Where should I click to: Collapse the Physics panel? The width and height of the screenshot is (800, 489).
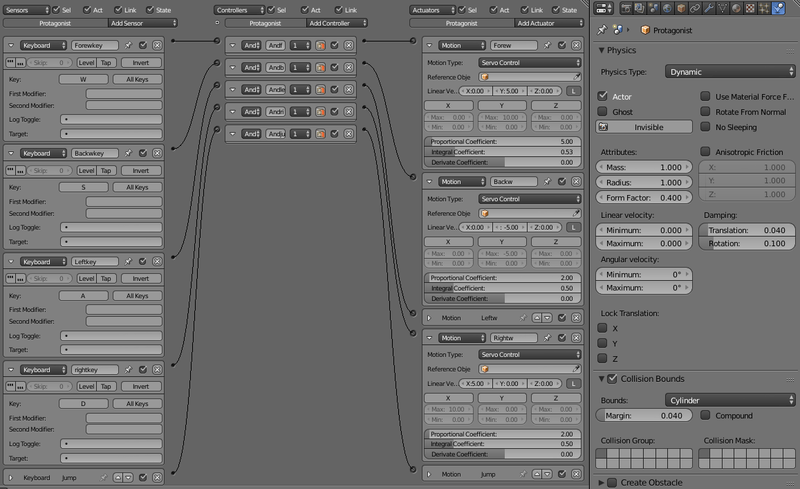pos(602,50)
